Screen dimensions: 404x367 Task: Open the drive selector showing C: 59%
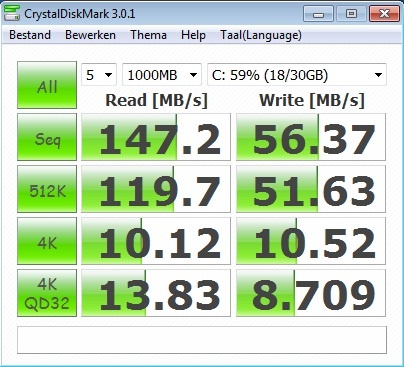tap(297, 75)
